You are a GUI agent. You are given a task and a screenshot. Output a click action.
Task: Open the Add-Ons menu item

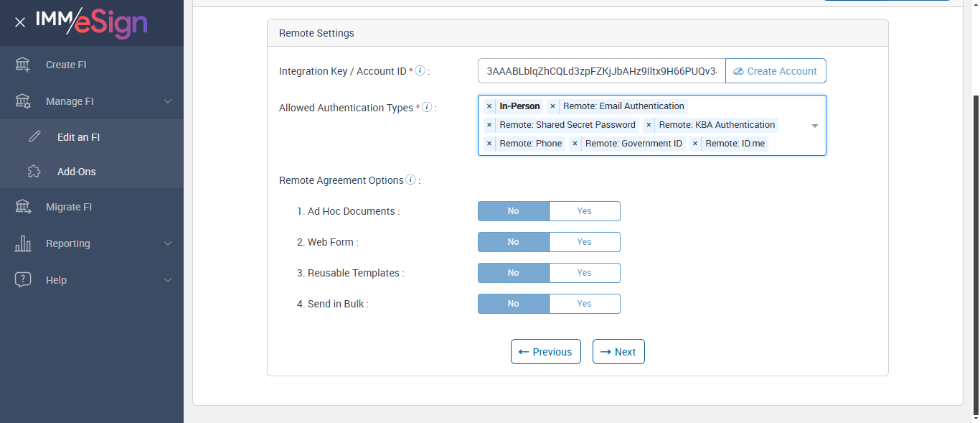[x=77, y=172]
